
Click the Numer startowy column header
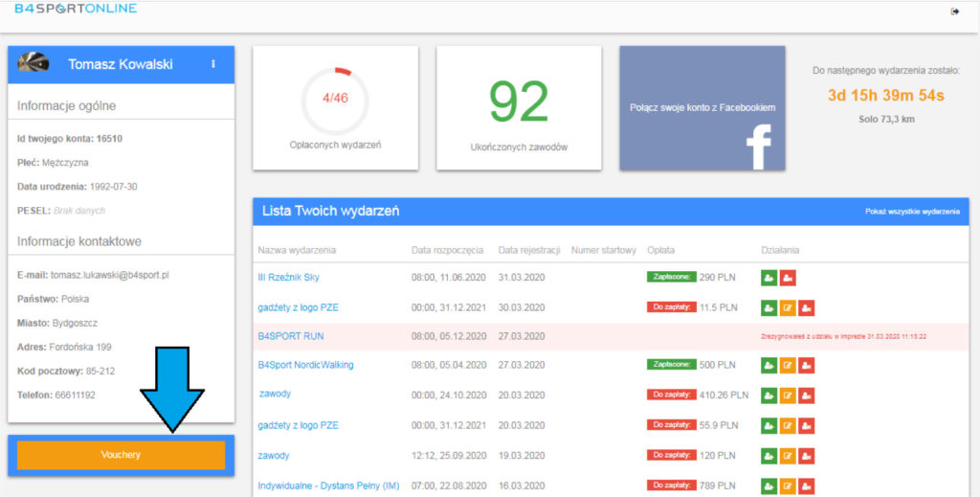coord(604,250)
